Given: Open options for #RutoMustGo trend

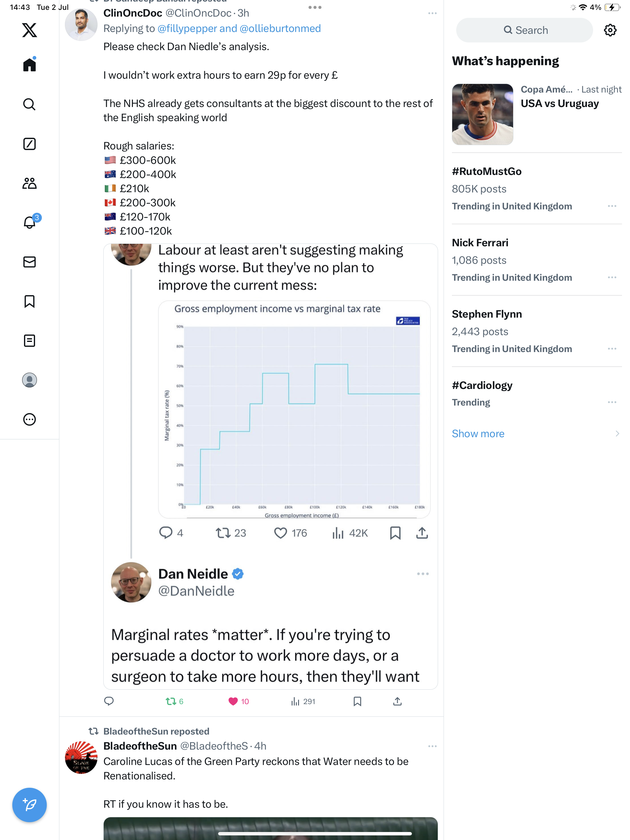Looking at the screenshot, I should pos(611,206).
